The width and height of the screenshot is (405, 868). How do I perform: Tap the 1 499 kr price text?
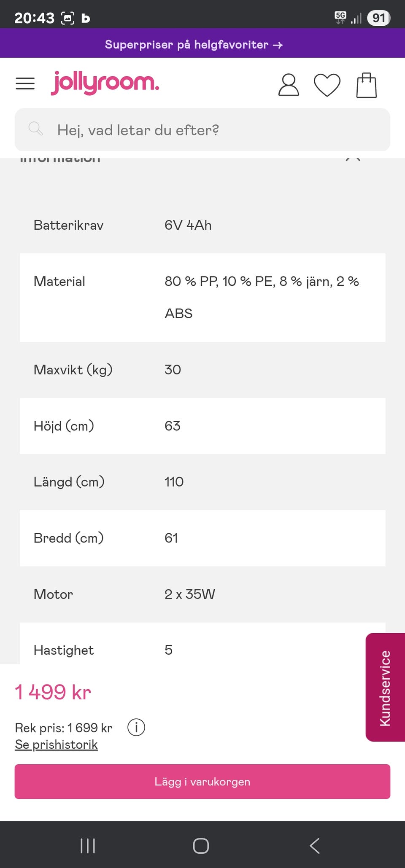pos(53,692)
